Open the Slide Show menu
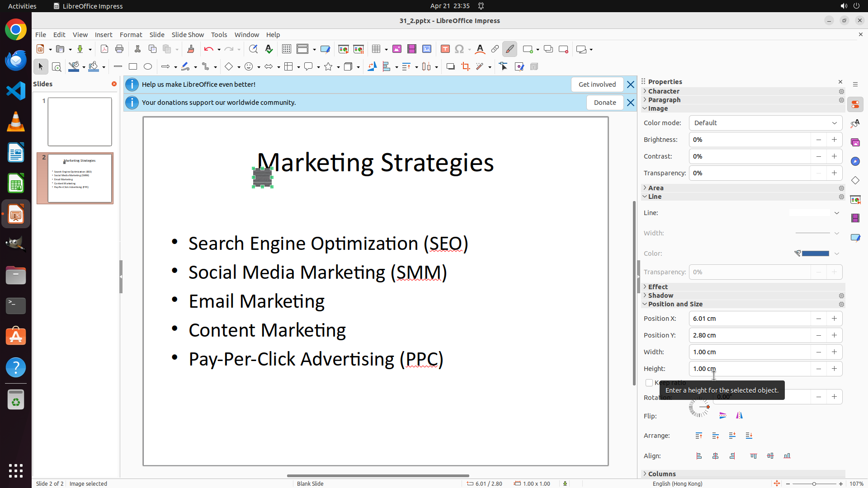The width and height of the screenshot is (868, 488). click(187, 35)
